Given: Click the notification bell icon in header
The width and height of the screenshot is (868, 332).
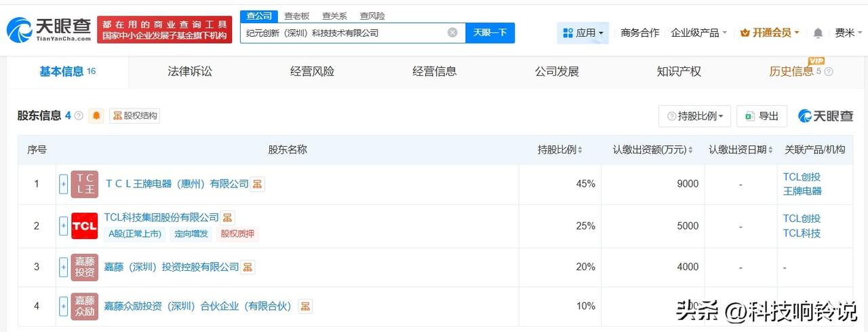Looking at the screenshot, I should coord(818,33).
